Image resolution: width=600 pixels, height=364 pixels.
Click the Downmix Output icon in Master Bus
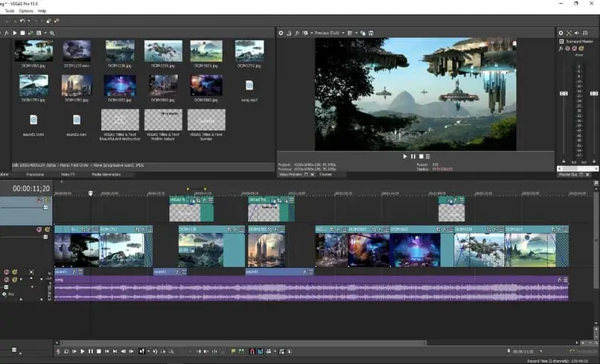click(569, 33)
